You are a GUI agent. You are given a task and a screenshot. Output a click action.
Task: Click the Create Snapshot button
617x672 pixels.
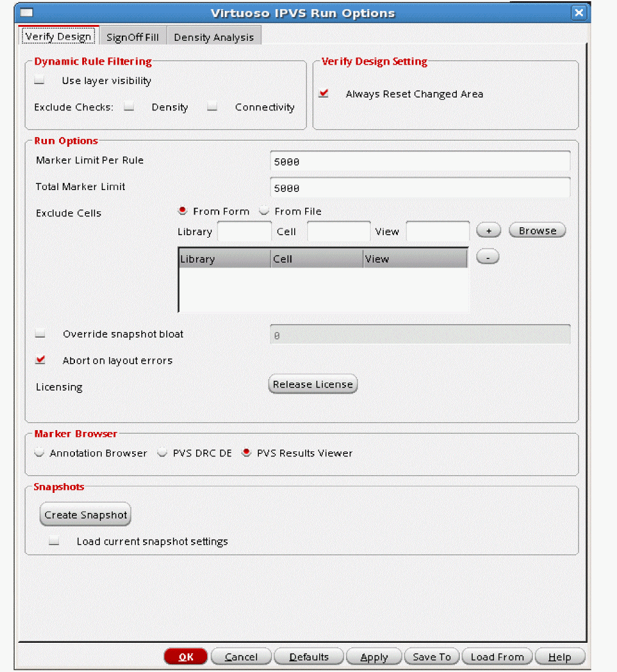click(85, 514)
